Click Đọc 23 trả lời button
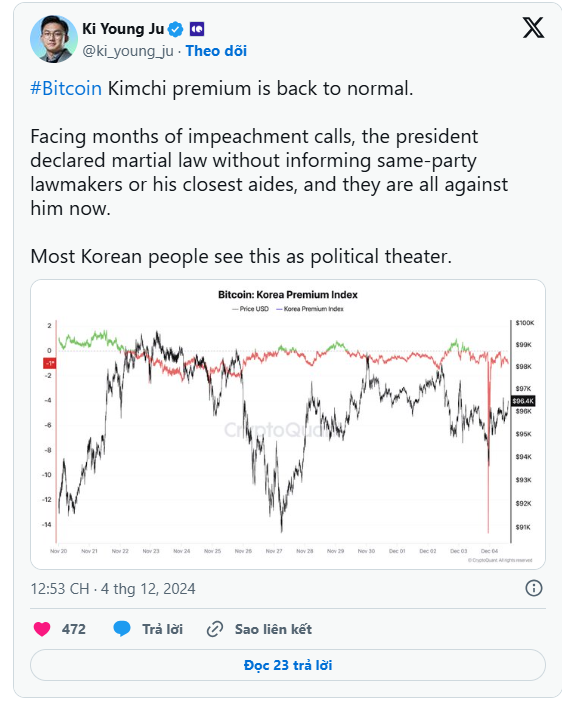 (288, 665)
